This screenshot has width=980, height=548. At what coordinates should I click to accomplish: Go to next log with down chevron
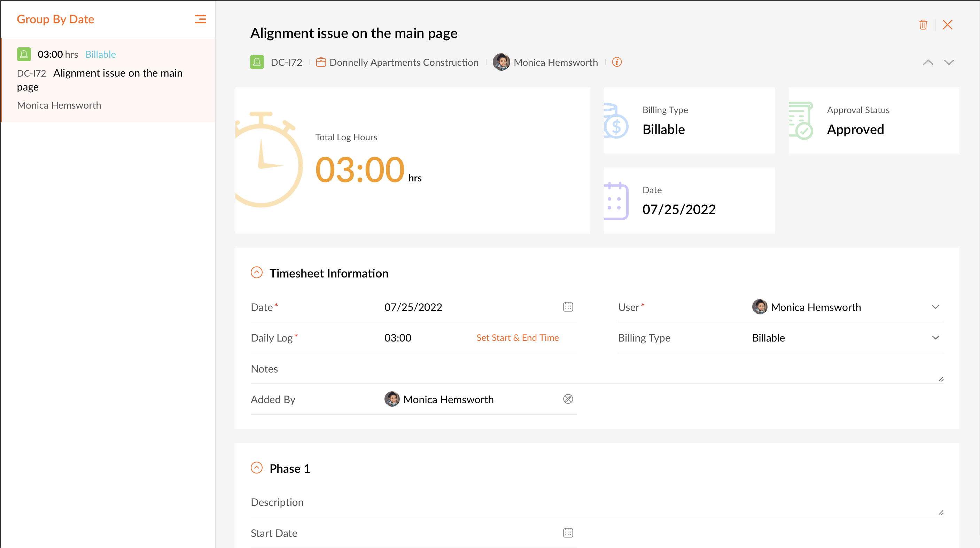[x=949, y=62]
